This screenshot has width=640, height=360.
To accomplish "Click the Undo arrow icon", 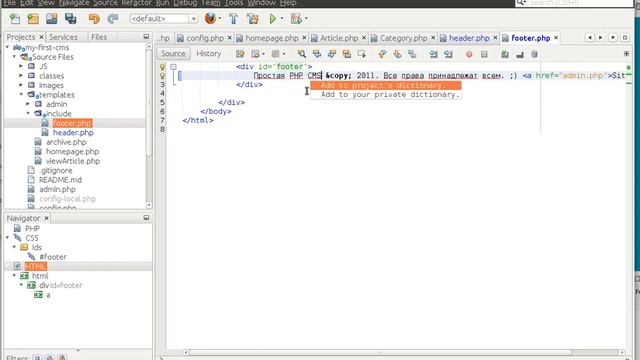I will 94,18.
